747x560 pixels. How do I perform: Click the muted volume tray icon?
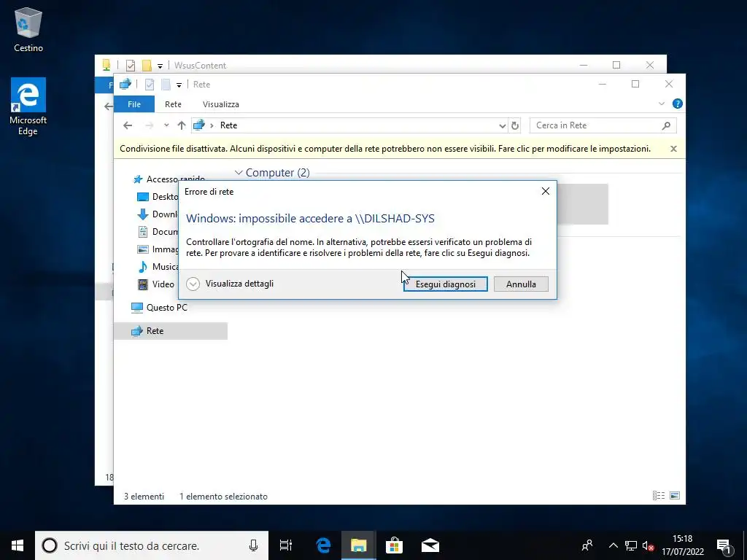[x=648, y=545]
